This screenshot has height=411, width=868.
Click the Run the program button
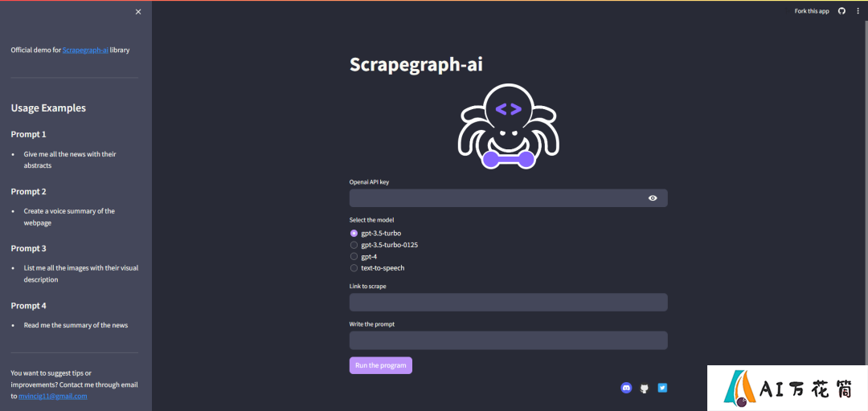click(381, 365)
